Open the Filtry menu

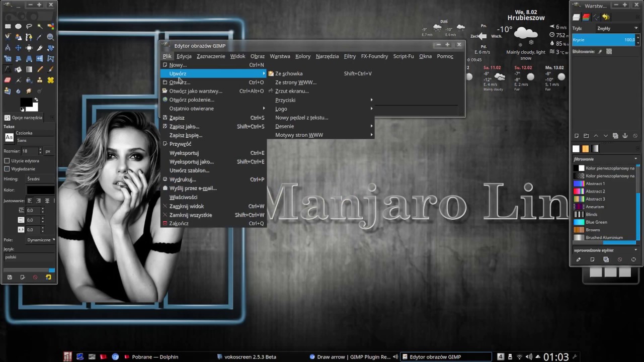[x=350, y=56]
